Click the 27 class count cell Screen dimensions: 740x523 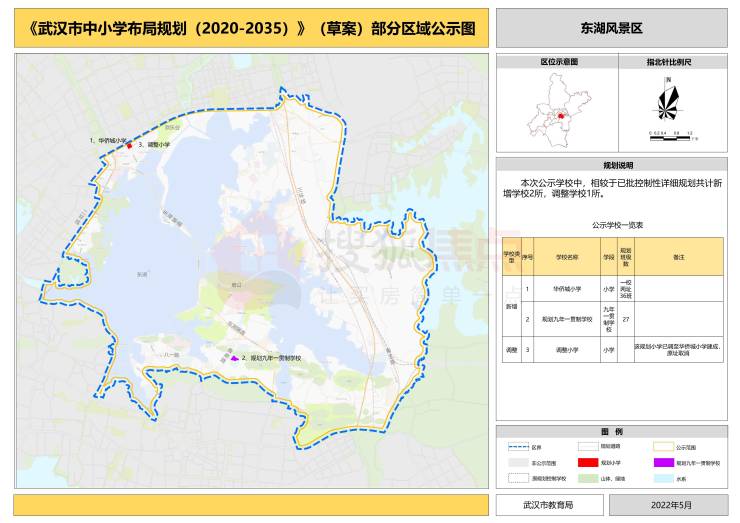click(626, 320)
